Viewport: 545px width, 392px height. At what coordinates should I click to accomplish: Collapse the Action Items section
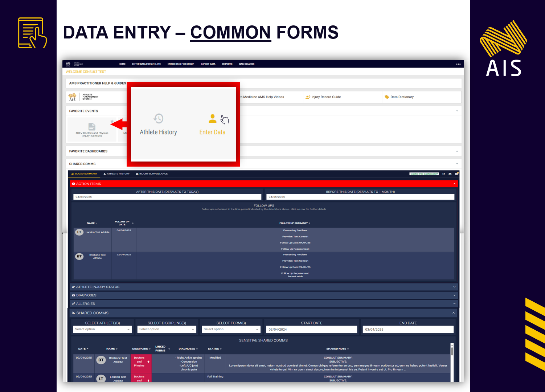tap(454, 184)
